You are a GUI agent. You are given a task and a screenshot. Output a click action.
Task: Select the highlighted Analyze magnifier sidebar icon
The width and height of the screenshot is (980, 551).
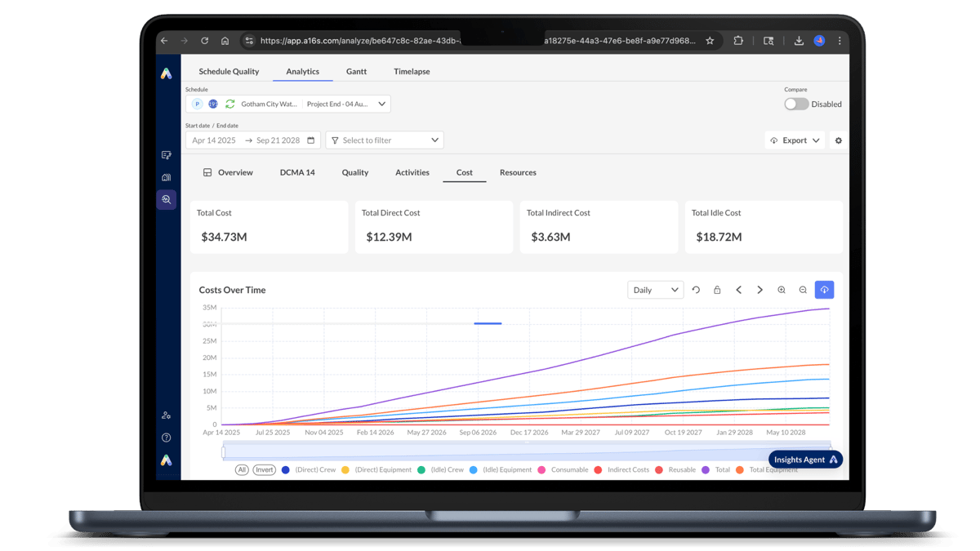click(167, 199)
